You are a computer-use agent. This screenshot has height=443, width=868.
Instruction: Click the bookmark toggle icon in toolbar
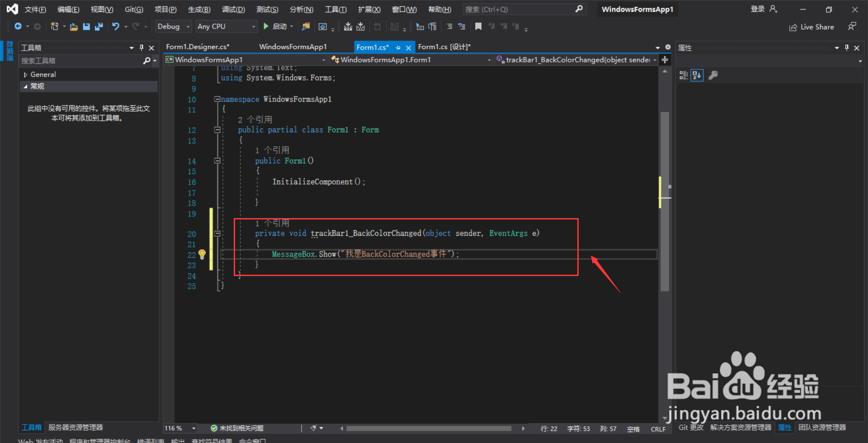pos(478,27)
